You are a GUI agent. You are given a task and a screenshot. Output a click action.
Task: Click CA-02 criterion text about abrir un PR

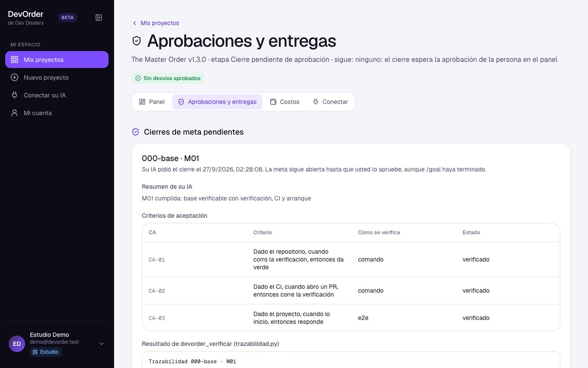point(296,291)
